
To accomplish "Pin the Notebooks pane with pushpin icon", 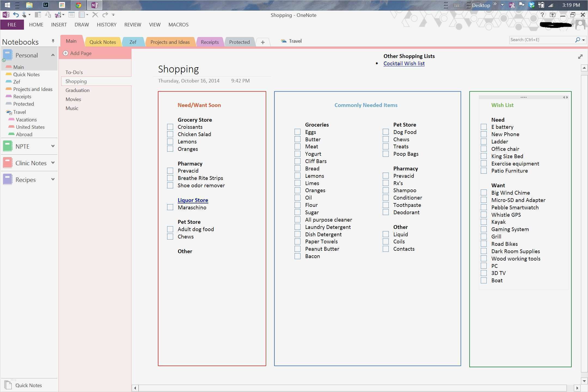I will [x=53, y=41].
